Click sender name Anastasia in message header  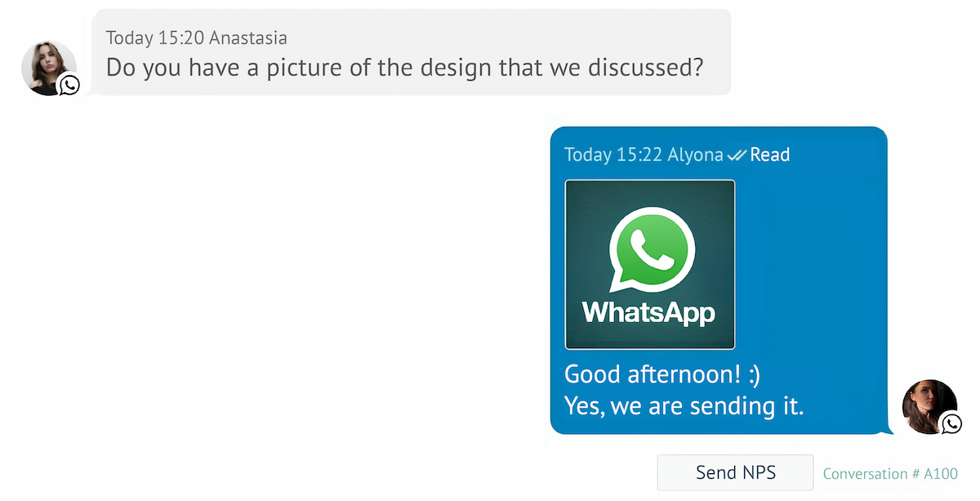248,38
